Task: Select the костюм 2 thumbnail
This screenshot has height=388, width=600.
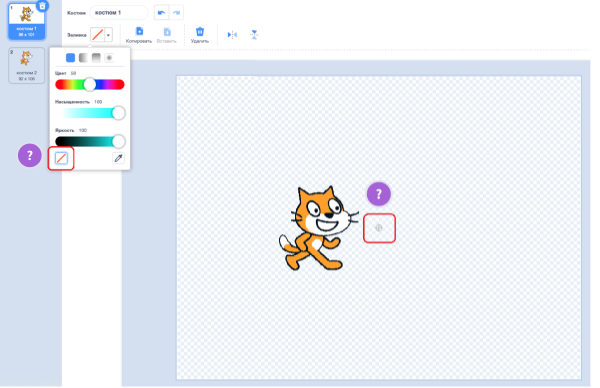Action: tap(26, 65)
